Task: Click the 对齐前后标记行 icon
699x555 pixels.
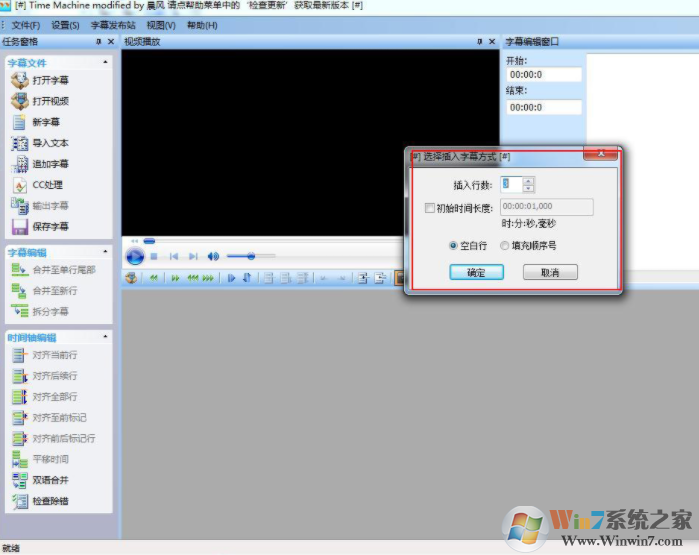Action: (x=20, y=439)
